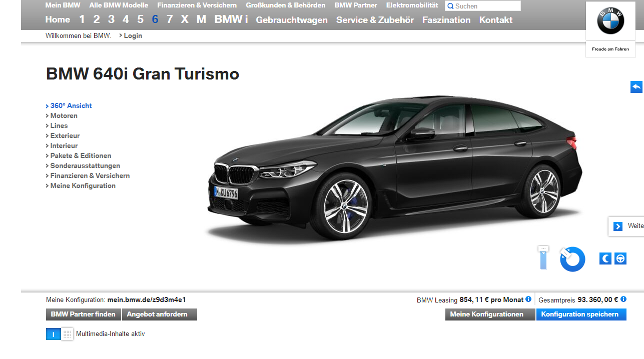
Task: Click BMW Partner top link
Action: tap(356, 5)
